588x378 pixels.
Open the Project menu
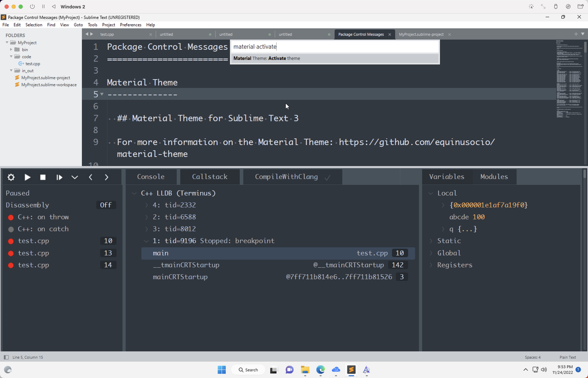pyautogui.click(x=109, y=25)
